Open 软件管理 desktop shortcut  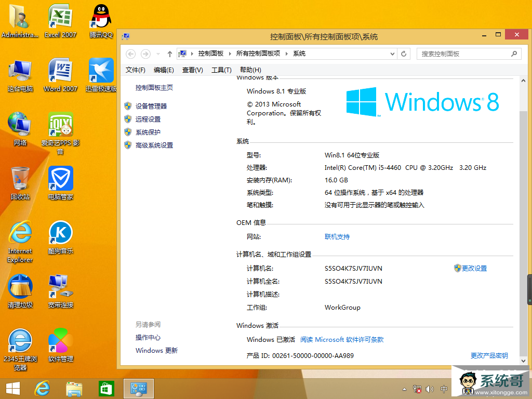[60, 345]
